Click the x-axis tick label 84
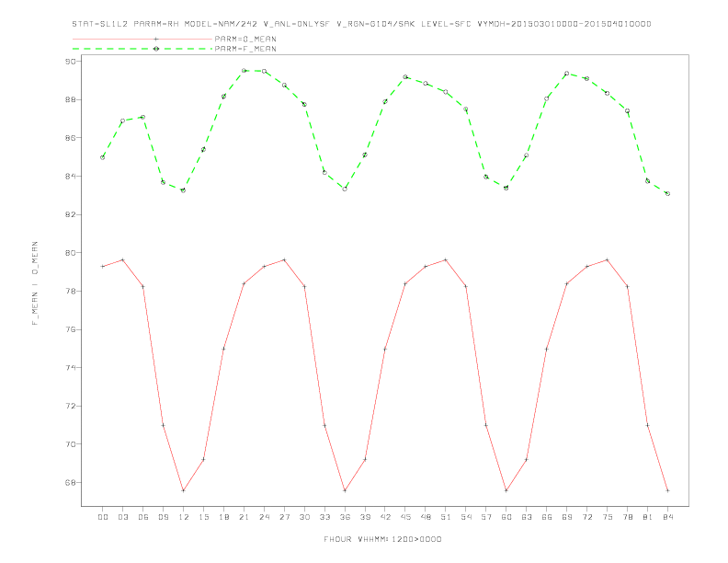This screenshot has height=563, width=728. (667, 517)
